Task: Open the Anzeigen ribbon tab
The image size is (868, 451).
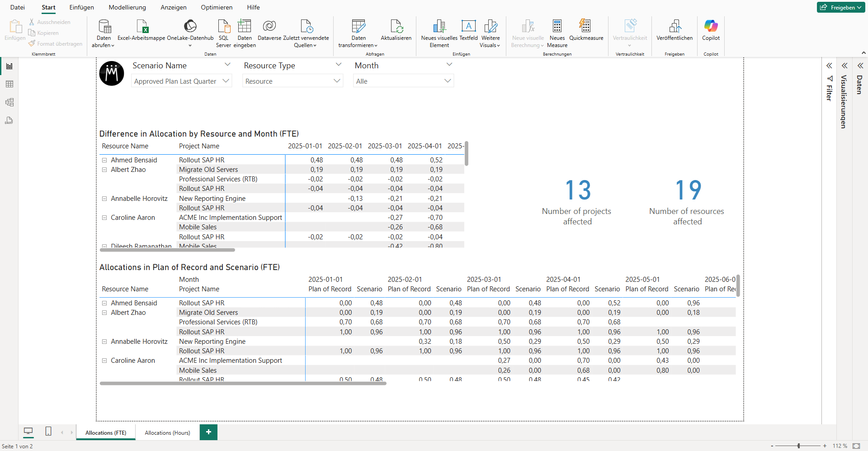Action: click(174, 7)
